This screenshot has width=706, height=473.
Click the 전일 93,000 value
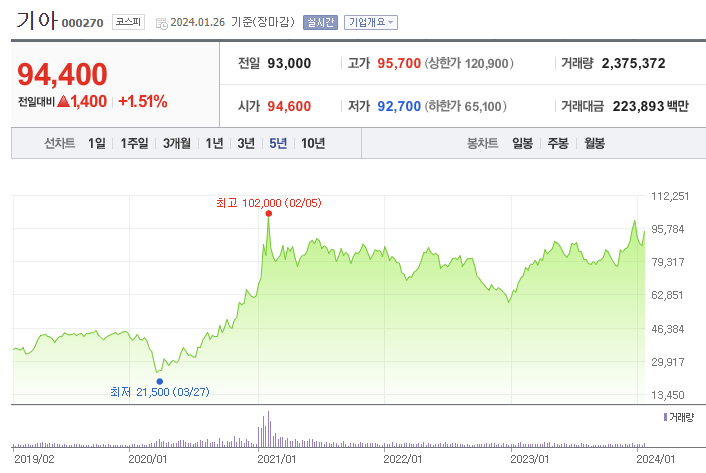[x=289, y=63]
